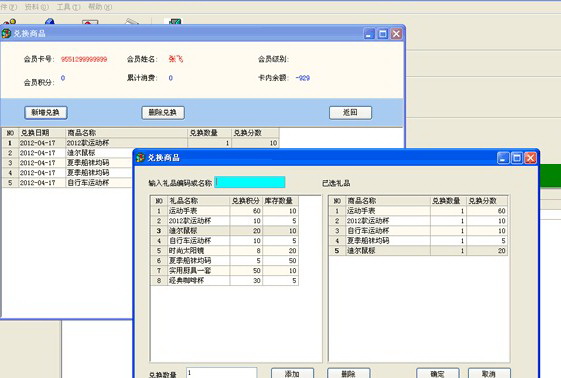This screenshot has width=561, height=378.
Task: Click the 兑换积分 column header
Action: pos(246,201)
